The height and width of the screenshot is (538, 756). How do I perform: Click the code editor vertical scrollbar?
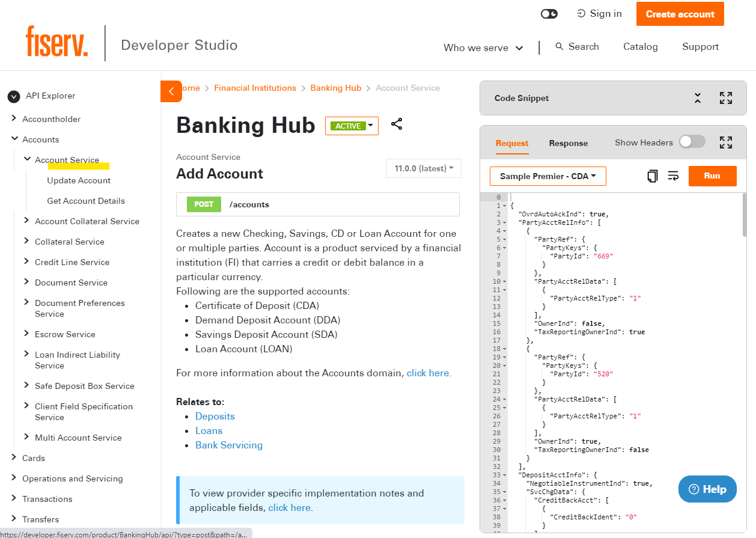tap(745, 215)
